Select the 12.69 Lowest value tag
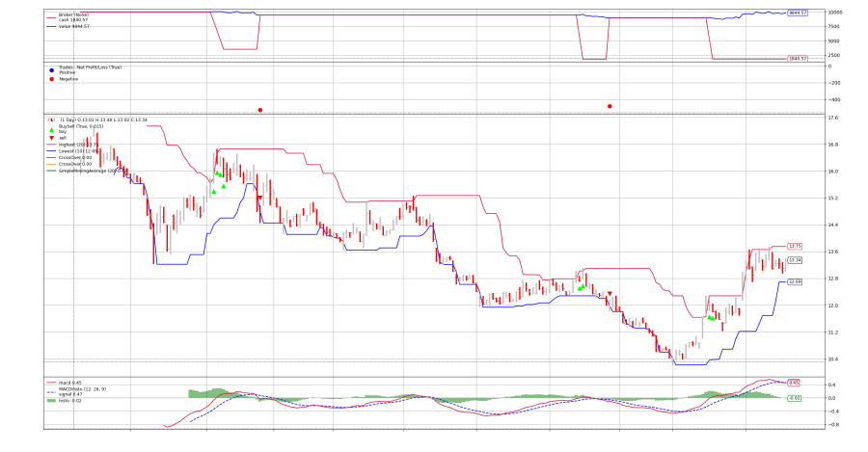 (795, 281)
